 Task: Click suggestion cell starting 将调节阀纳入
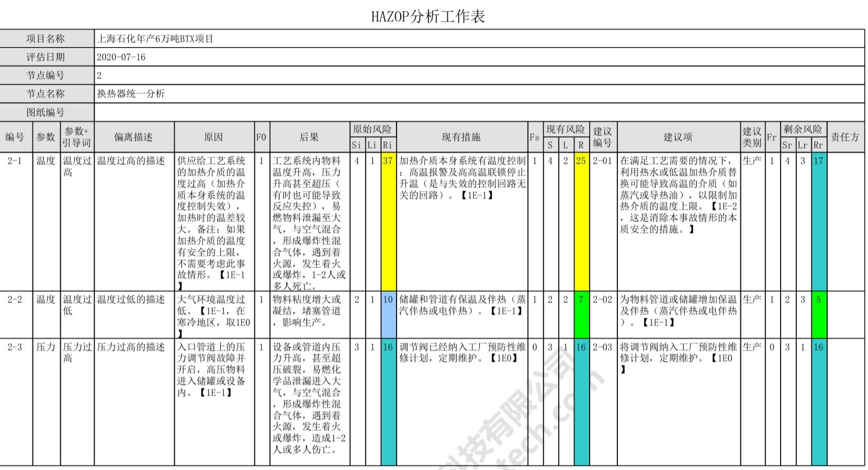click(679, 402)
